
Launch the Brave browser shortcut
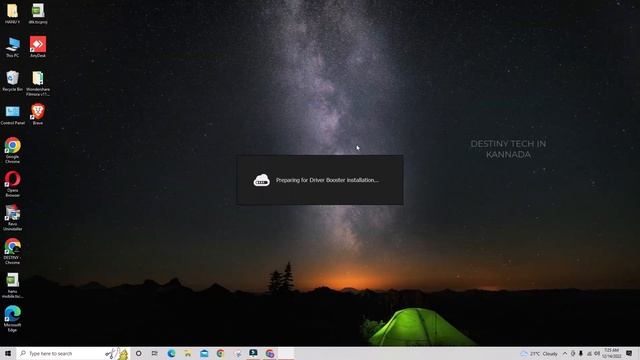click(38, 114)
